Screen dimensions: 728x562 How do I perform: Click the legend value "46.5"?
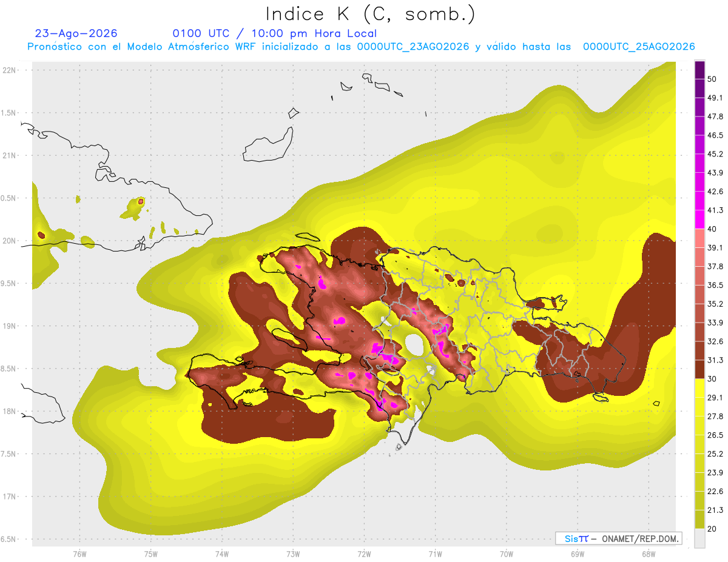coord(715,135)
